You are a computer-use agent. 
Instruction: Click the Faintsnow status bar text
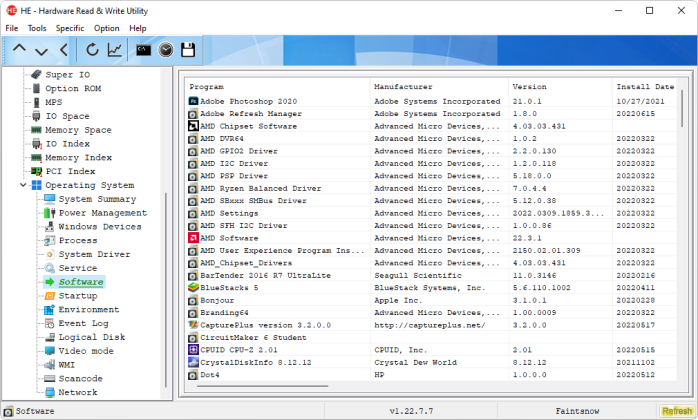point(577,411)
